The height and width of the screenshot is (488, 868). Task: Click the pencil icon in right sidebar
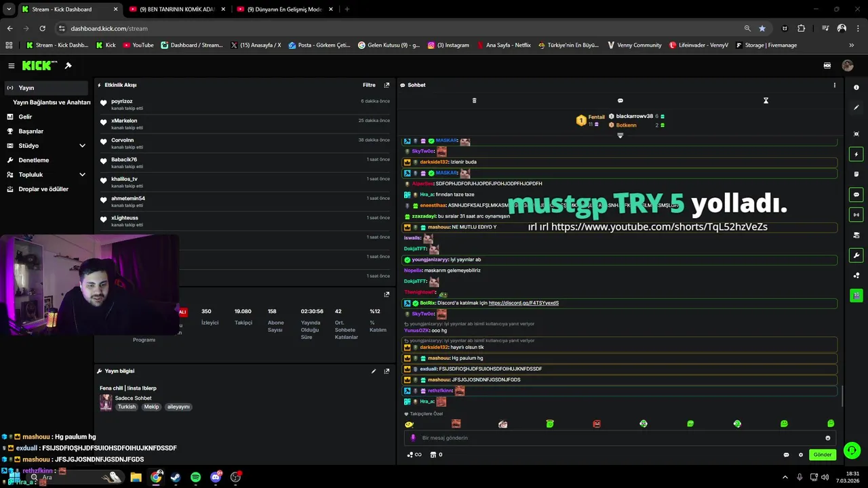point(856,107)
